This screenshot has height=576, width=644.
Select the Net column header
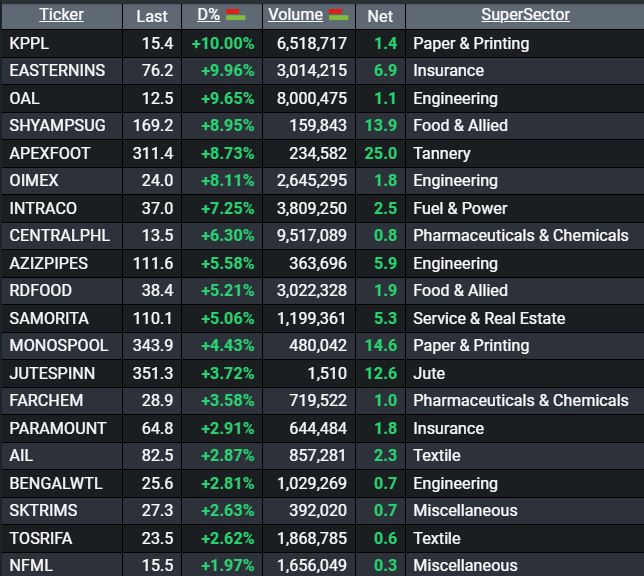380,15
